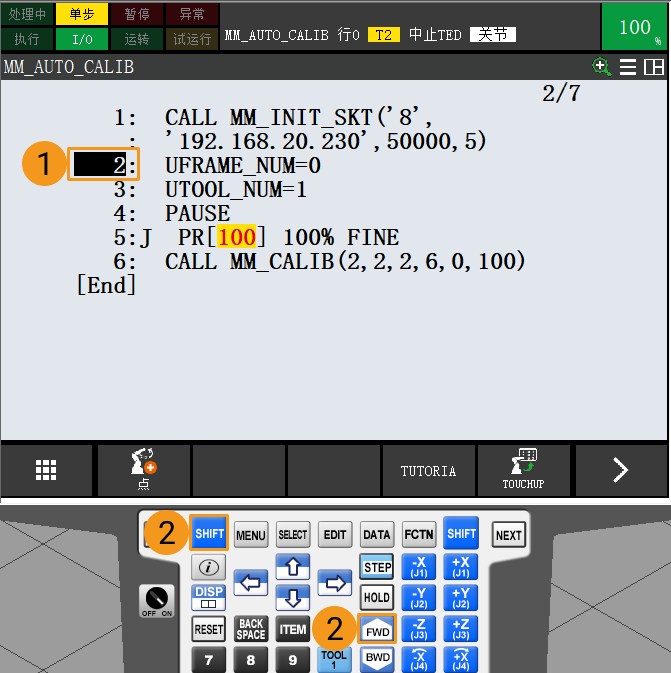
Task: Click the +X (J1) jog key
Action: point(461,567)
